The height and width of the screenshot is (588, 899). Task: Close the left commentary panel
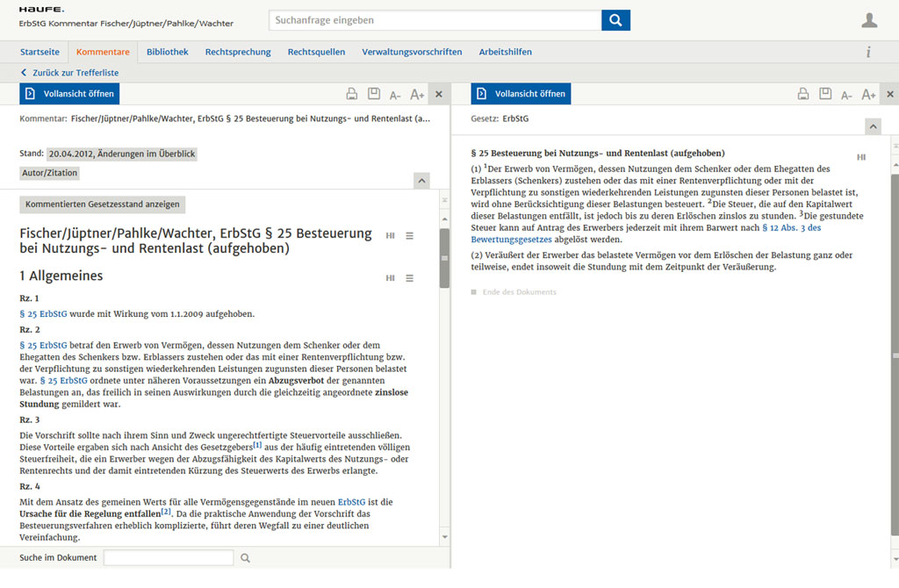[x=439, y=94]
